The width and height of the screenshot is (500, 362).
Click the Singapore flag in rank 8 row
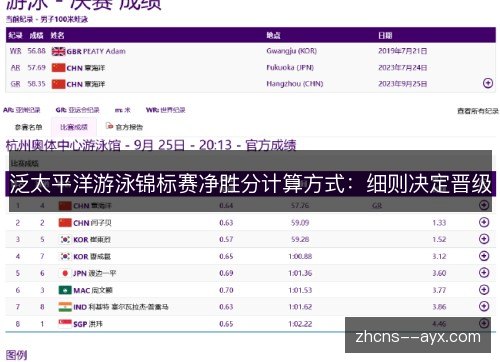point(65,324)
